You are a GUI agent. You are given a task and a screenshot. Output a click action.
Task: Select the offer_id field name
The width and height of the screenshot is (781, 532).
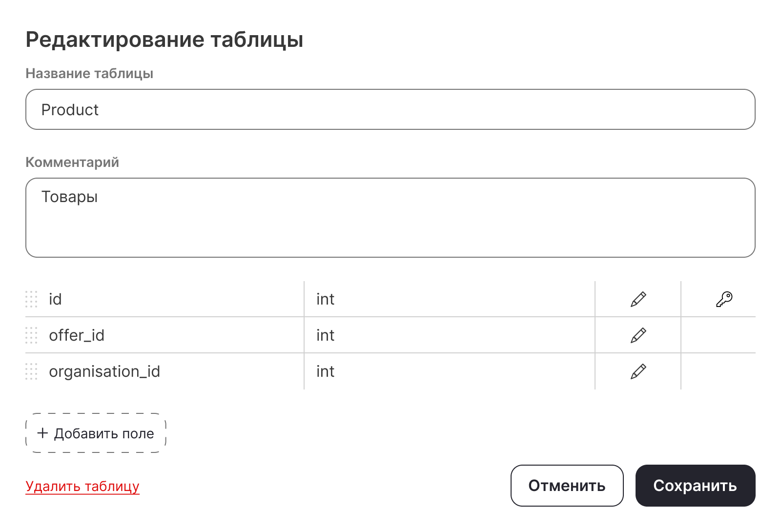click(77, 335)
